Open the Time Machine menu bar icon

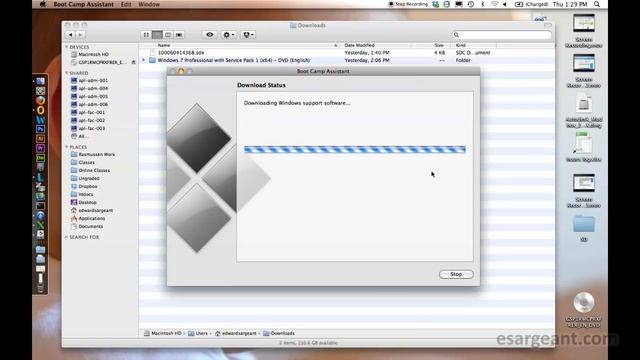[471, 4]
